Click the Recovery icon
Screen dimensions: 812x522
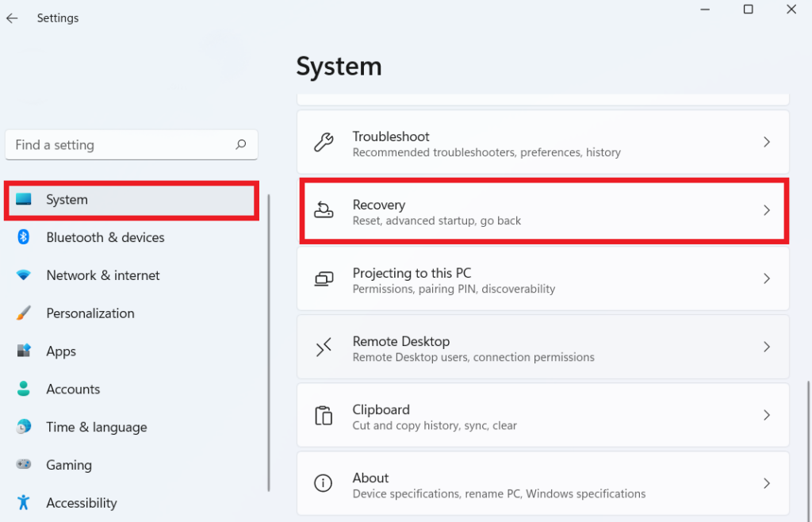[x=324, y=210]
